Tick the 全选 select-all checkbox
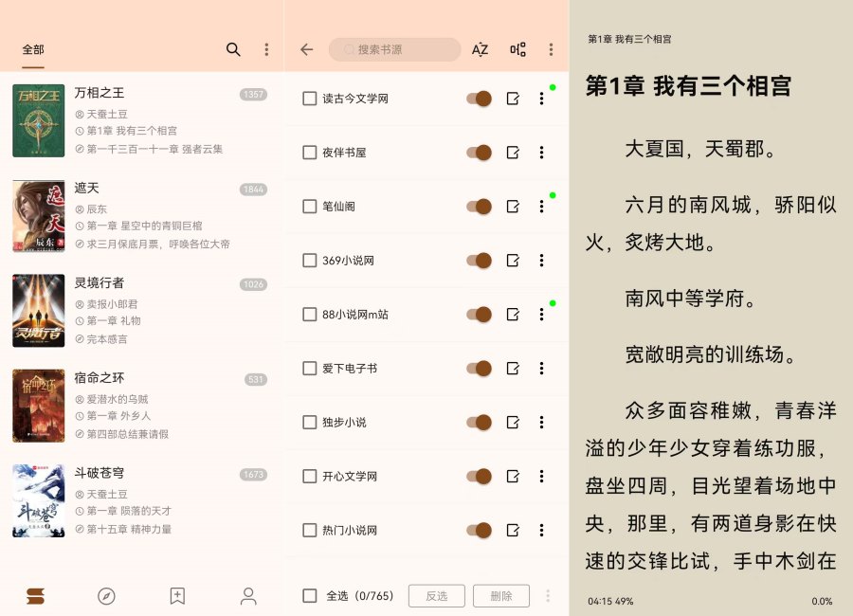The image size is (853, 616). 309,596
